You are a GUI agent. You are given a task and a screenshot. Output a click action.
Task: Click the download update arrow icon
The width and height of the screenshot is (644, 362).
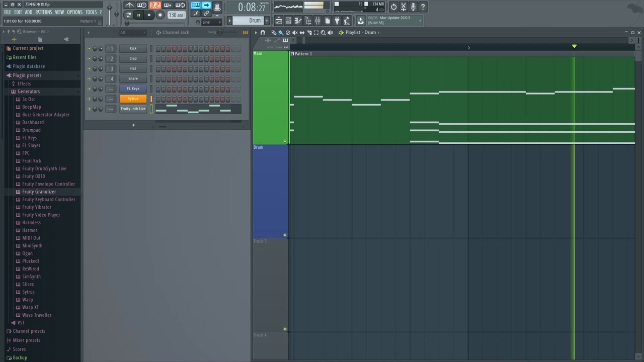361,21
